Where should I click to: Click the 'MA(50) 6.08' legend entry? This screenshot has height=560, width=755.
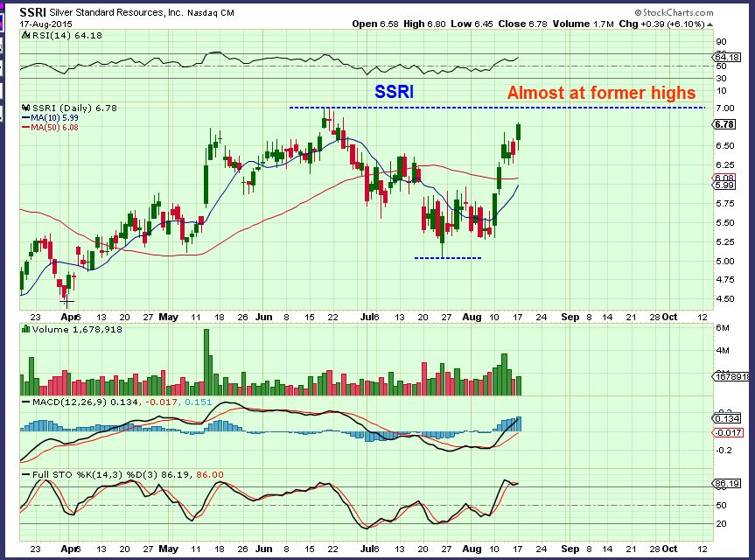point(51,127)
